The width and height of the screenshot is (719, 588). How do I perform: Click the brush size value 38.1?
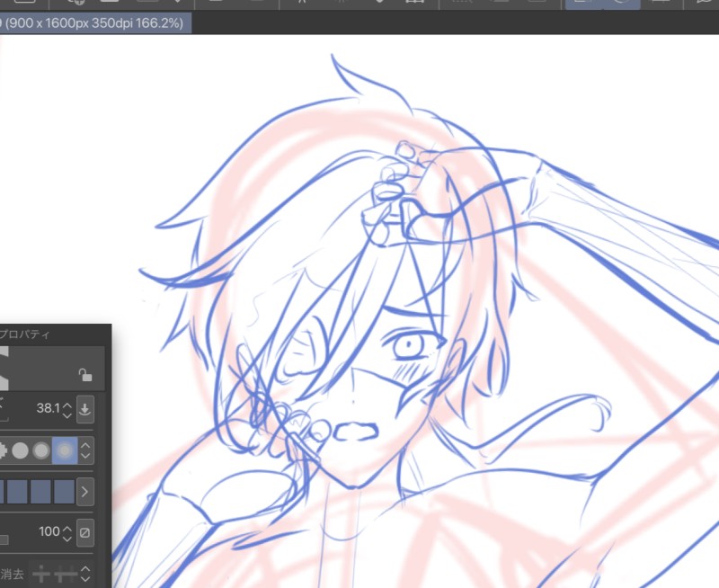pyautogui.click(x=48, y=408)
